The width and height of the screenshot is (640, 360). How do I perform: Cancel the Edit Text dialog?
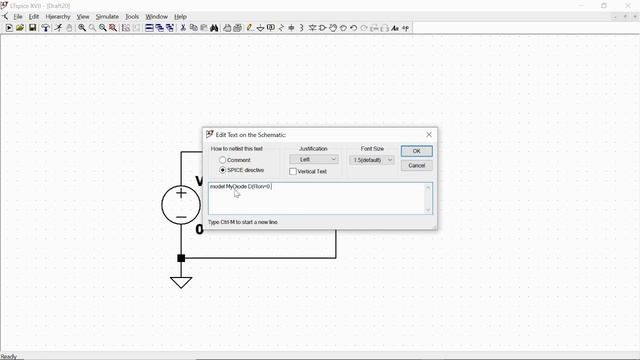pos(416,165)
